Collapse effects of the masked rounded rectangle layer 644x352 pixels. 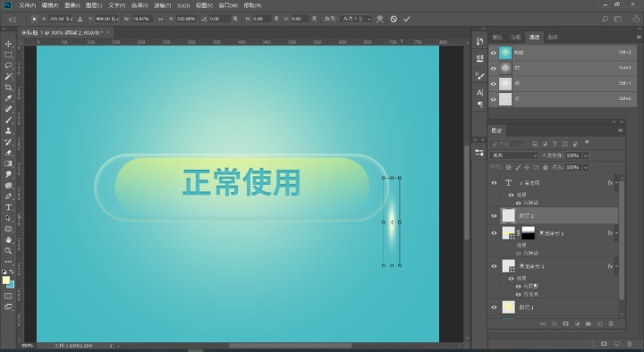[x=617, y=233]
